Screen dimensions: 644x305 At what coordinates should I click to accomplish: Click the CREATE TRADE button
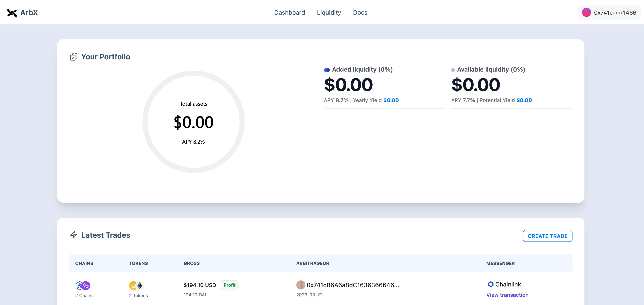point(548,236)
